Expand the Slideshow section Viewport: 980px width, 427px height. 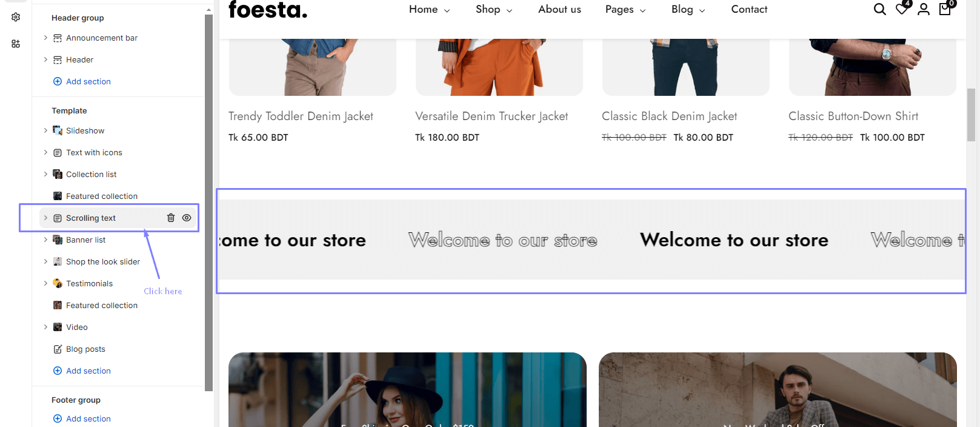click(45, 130)
